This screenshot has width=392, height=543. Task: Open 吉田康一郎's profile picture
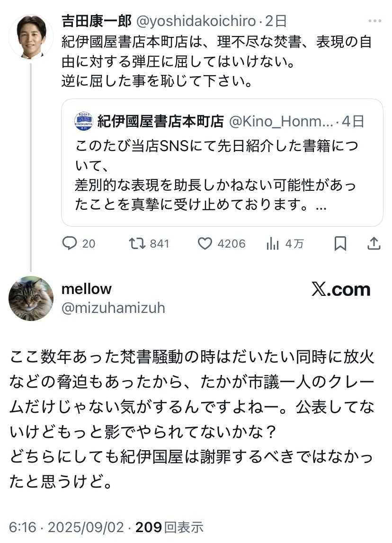click(x=31, y=37)
